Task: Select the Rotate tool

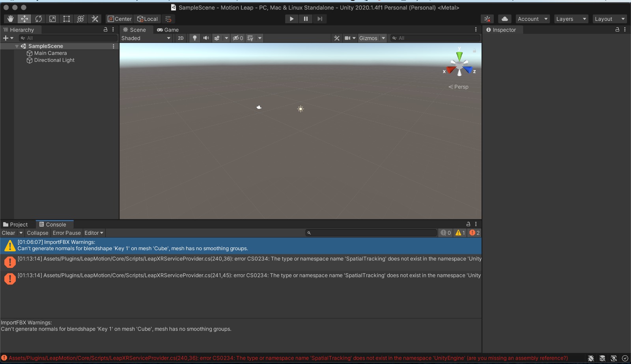Action: (39, 19)
